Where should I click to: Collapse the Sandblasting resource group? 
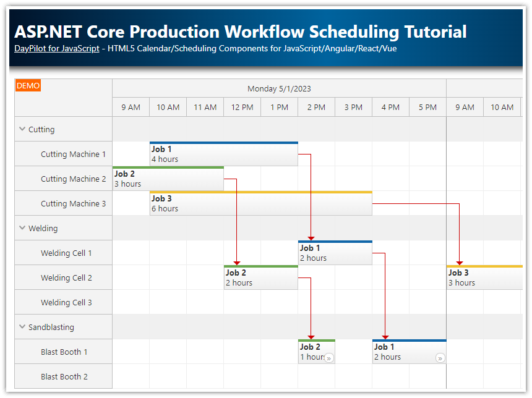tap(22, 327)
